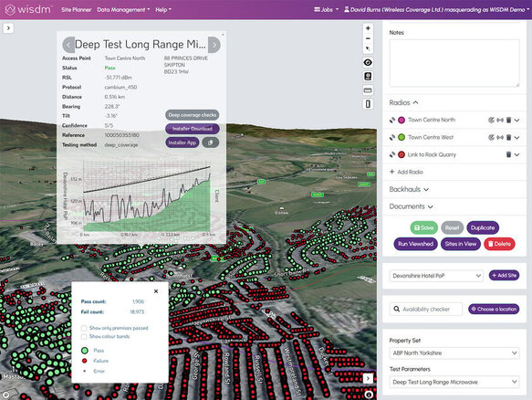The image size is (532, 400).
Task: Save the site
Action: [x=423, y=227]
